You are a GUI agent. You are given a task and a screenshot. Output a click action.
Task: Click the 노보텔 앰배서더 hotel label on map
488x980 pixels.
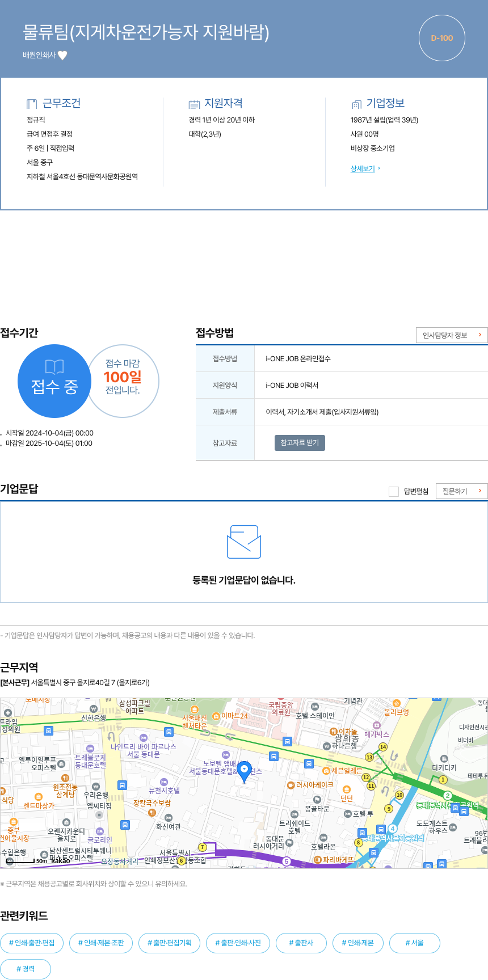click(226, 767)
